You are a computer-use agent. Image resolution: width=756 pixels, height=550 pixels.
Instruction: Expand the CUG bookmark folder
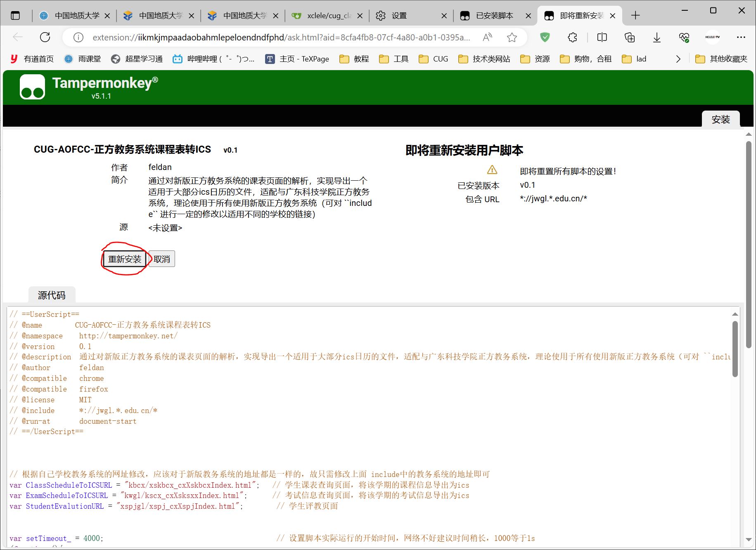pos(434,59)
